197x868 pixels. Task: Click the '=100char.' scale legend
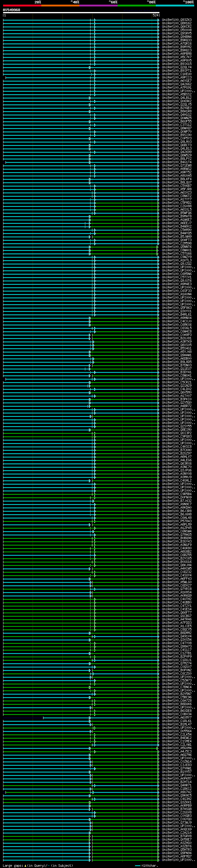tap(149, 865)
